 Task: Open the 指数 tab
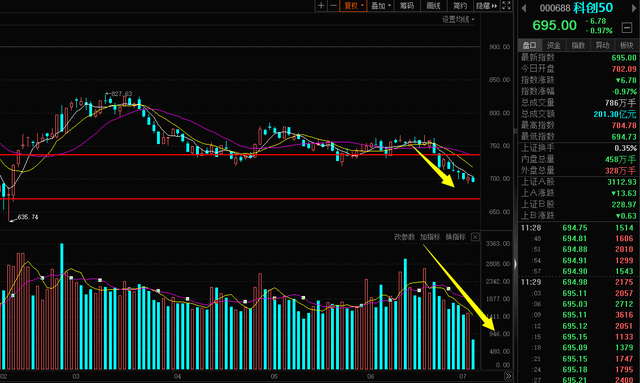[578, 45]
